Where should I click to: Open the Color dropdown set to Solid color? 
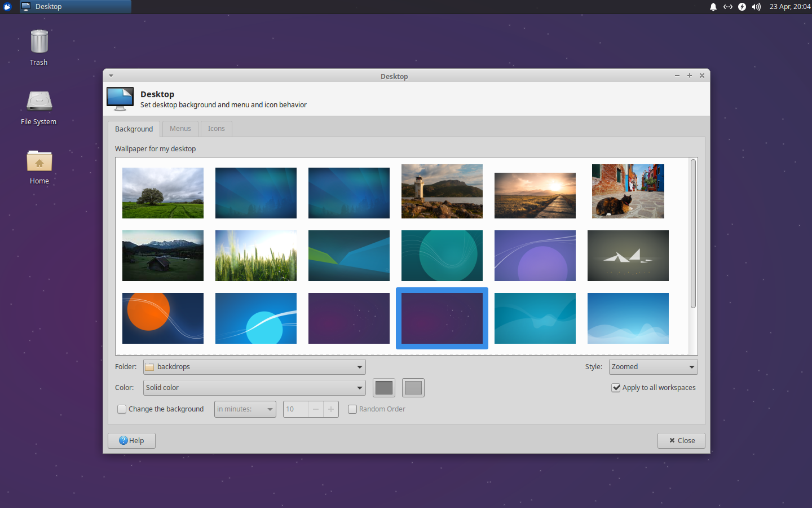point(254,388)
